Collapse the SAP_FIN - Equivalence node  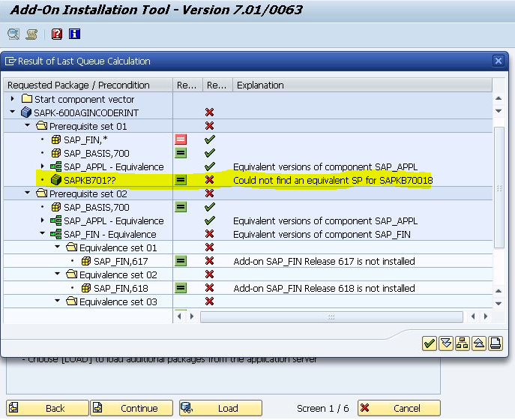click(x=43, y=233)
